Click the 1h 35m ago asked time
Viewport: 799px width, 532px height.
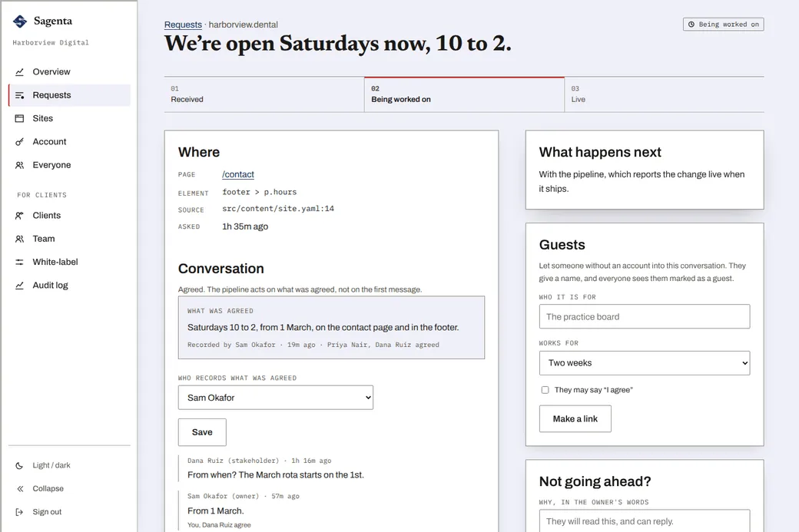(245, 226)
